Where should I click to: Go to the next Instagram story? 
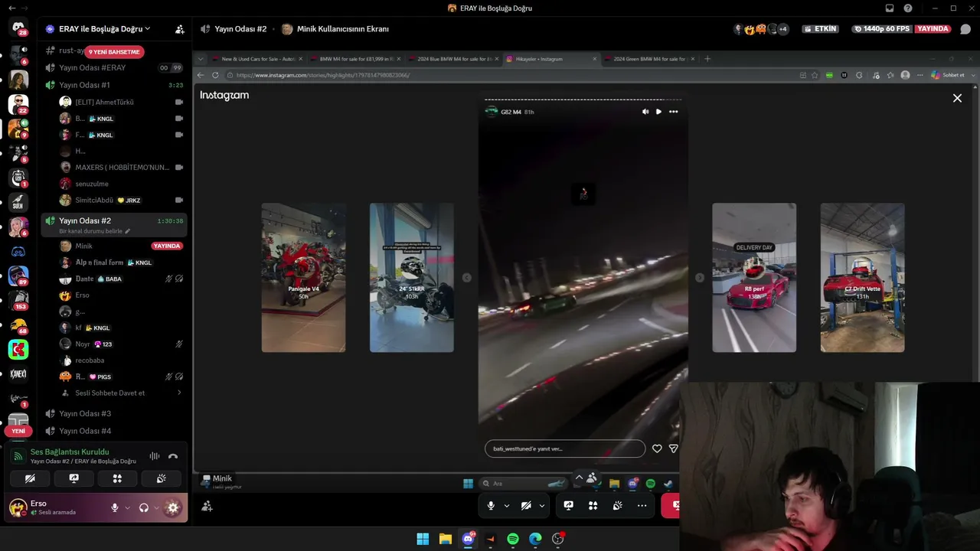(x=699, y=278)
